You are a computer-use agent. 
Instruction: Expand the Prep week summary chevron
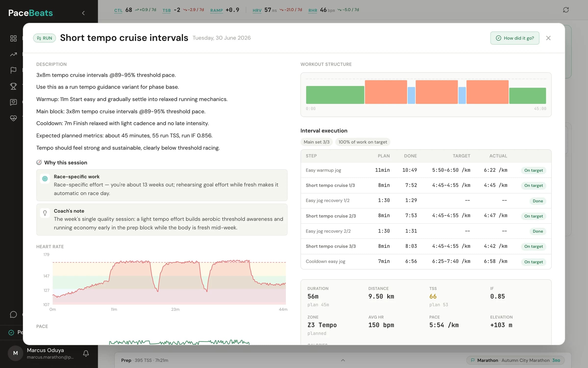coord(343,360)
